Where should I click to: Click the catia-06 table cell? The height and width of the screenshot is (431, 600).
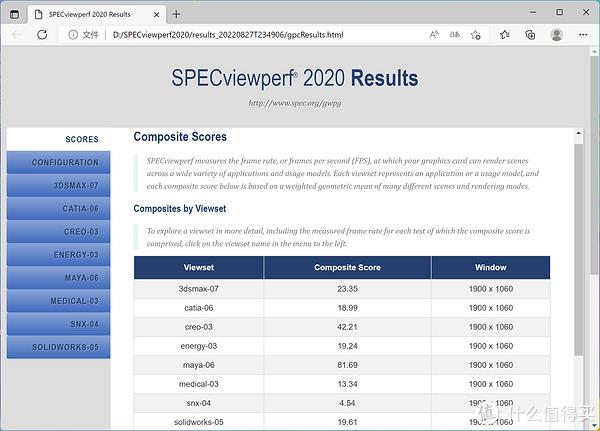(199, 308)
